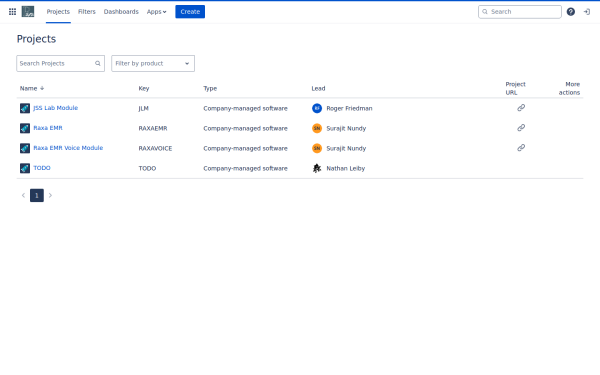Click the JSS site logo
Screen dimensions: 600x375
point(28,11)
